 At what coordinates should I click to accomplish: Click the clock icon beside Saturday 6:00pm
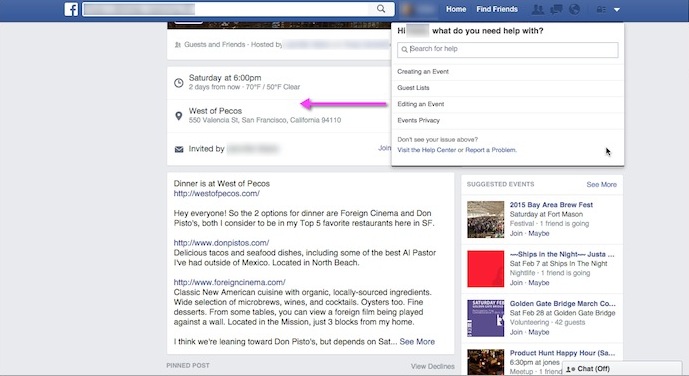(x=178, y=83)
